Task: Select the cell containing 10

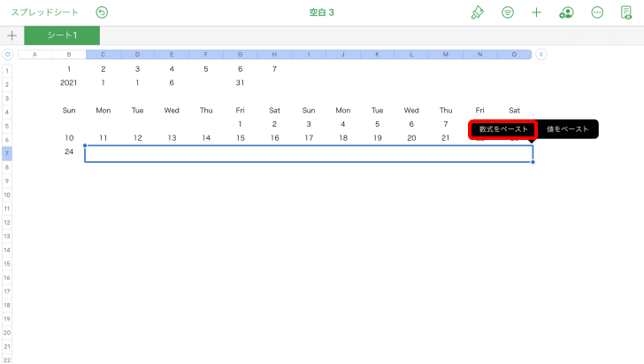Action: 69,138
